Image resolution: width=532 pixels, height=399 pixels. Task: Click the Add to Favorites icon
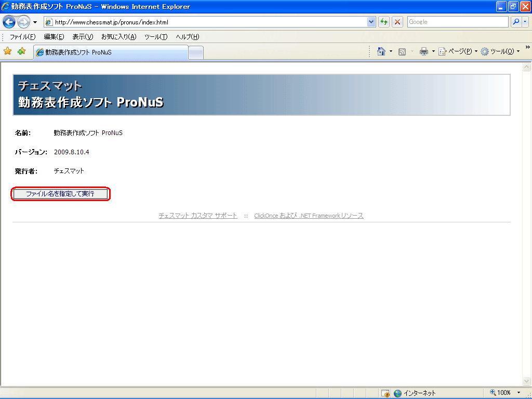[x=21, y=51]
